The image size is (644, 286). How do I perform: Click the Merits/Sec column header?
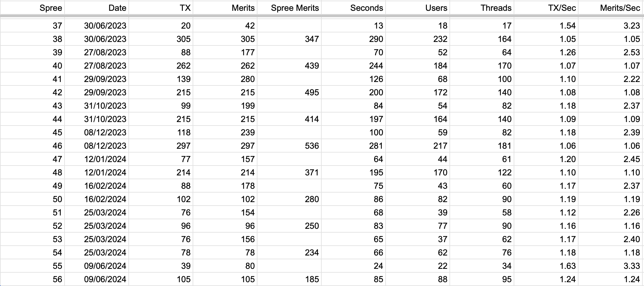[x=611, y=8]
